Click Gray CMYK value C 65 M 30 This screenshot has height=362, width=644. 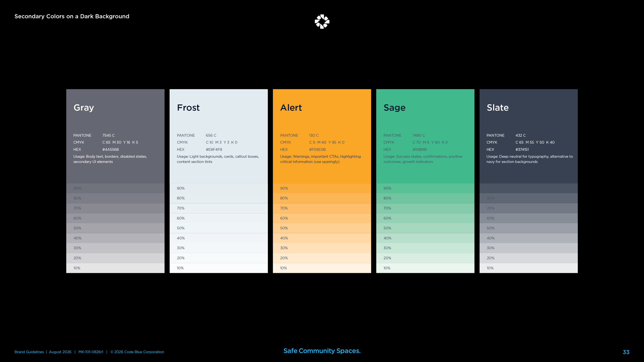pos(112,142)
